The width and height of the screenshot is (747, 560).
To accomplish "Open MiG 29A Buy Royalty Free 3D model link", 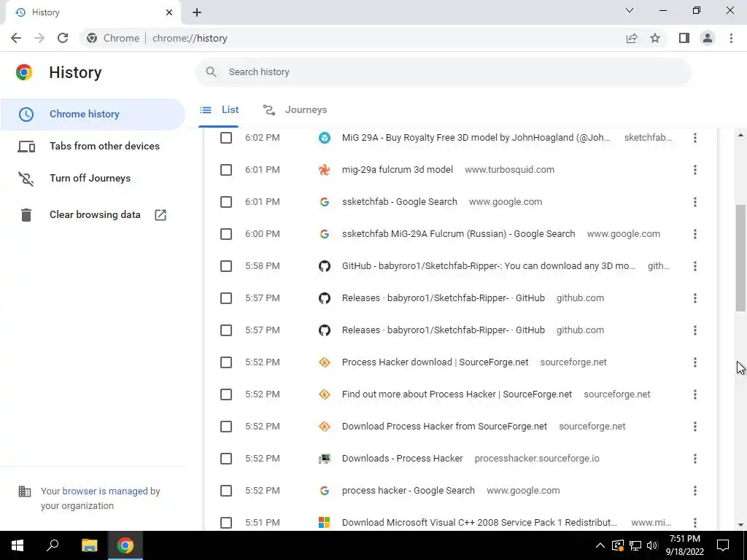I will [476, 138].
